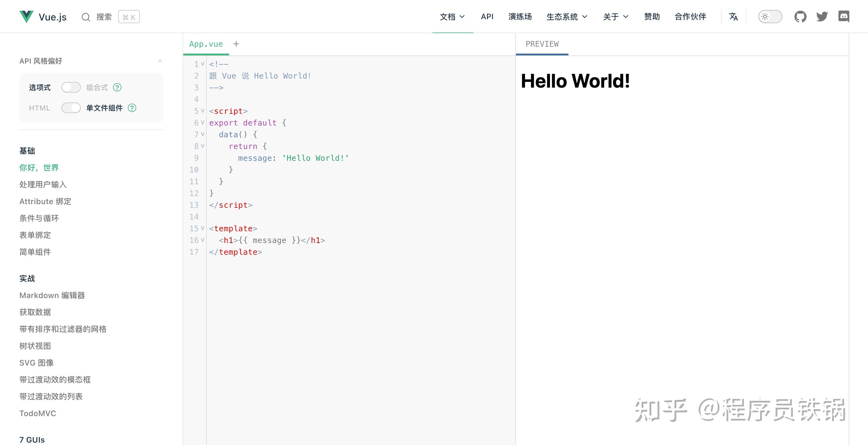The image size is (868, 445).
Task: Open the Markdown 编辑器 example link
Action: (x=52, y=295)
